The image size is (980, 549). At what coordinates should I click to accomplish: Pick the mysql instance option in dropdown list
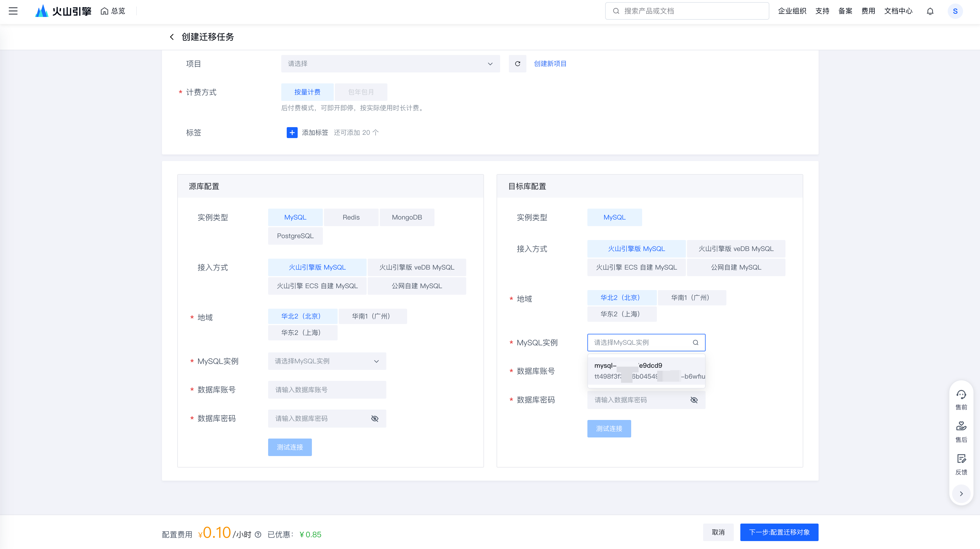coord(646,371)
